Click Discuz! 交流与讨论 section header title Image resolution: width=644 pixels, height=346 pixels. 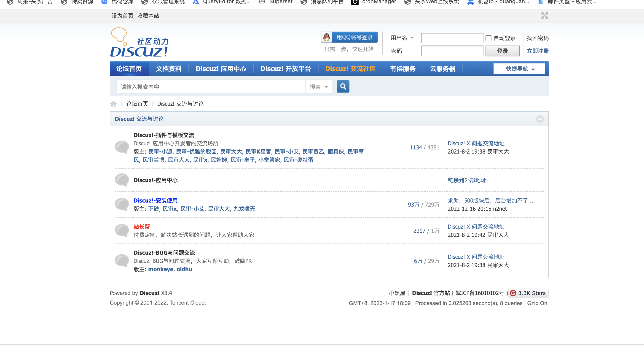tap(139, 119)
